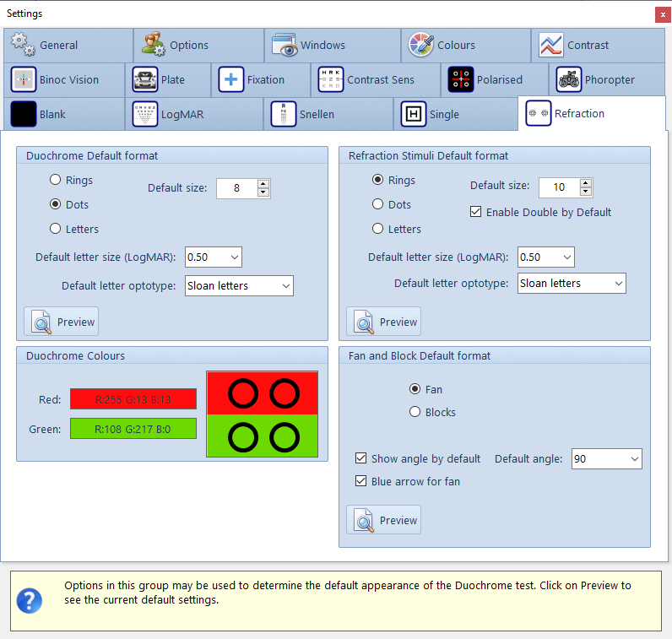This screenshot has height=639, width=672.
Task: Open the Phoropter tab icon
Action: (x=569, y=80)
